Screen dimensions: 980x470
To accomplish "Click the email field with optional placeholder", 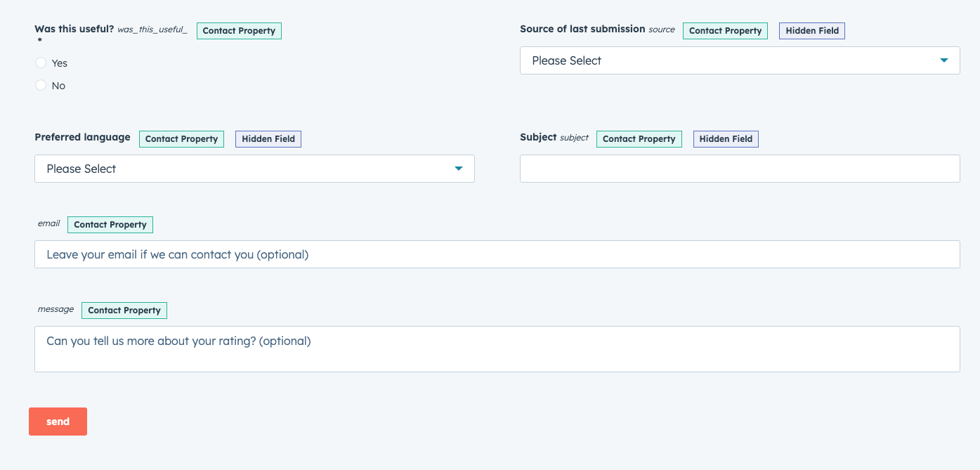I will click(x=497, y=254).
